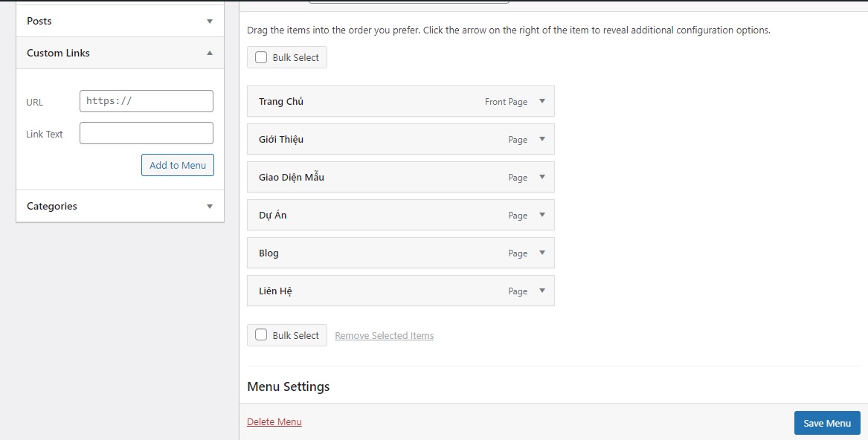Enable the top Bulk Select checkbox
The image size is (868, 440).
(261, 57)
